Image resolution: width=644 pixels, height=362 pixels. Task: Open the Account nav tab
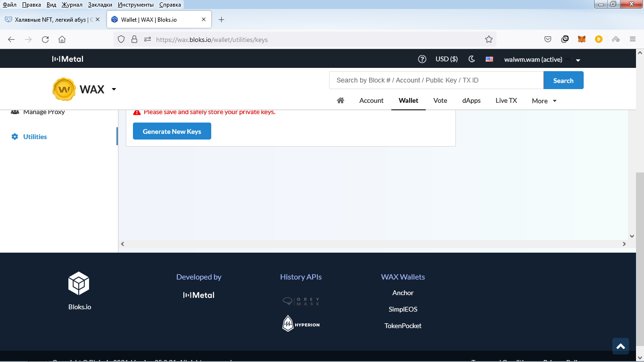click(x=372, y=100)
